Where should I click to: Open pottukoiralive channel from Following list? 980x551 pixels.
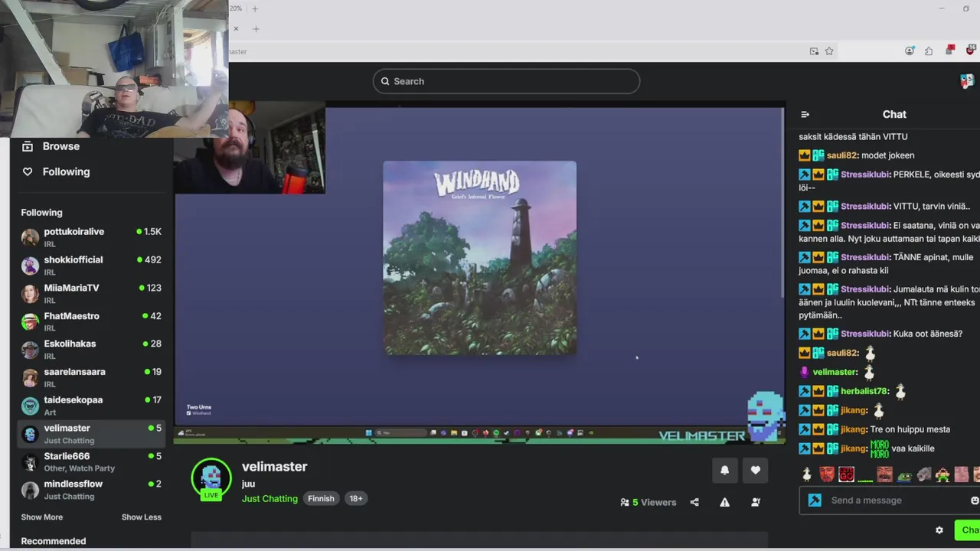pyautogui.click(x=91, y=237)
